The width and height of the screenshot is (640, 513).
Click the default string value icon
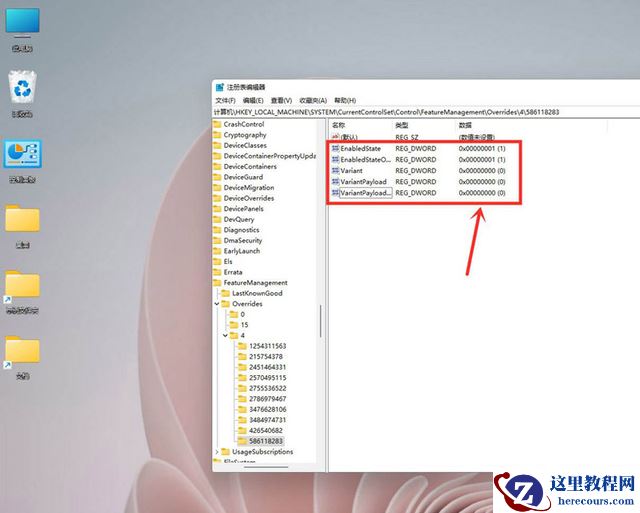[x=336, y=137]
